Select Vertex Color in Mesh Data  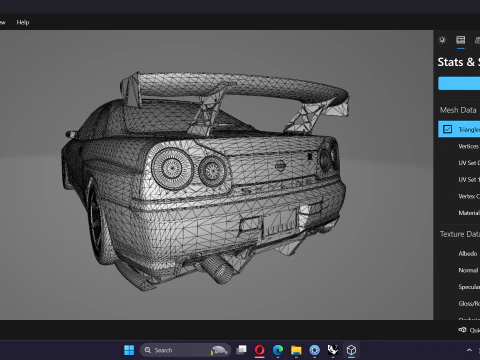[x=469, y=196]
